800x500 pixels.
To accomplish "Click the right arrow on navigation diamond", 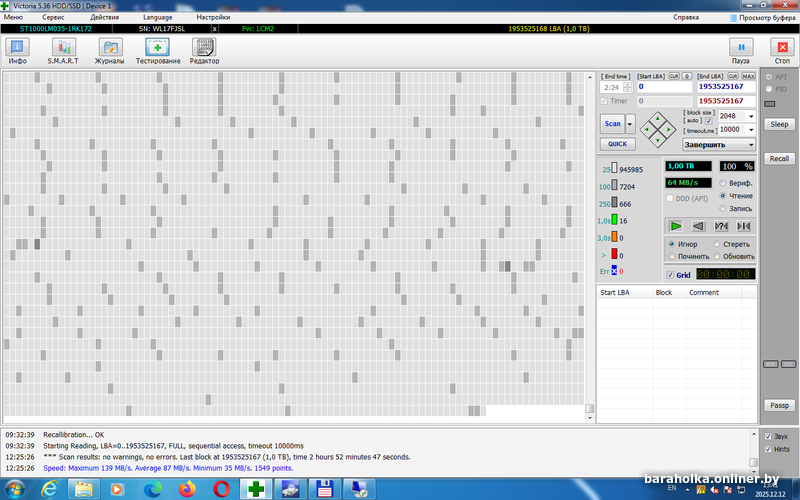I will coord(669,130).
